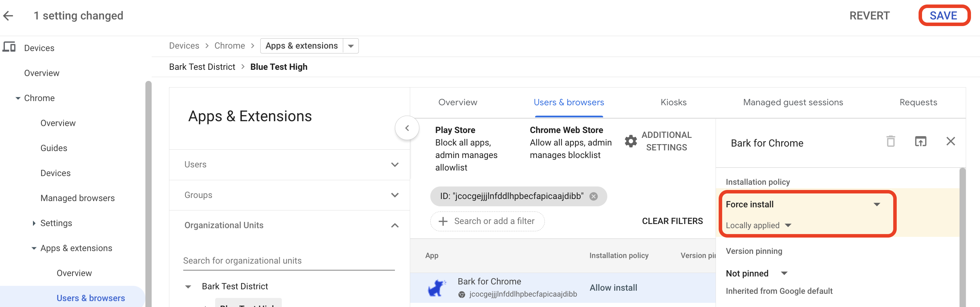
Task: Open Overview under Apps & extensions sidebar
Action: tap(74, 273)
